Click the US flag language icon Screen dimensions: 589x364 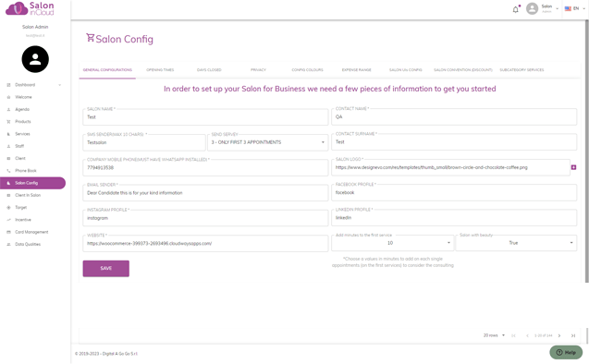click(568, 8)
